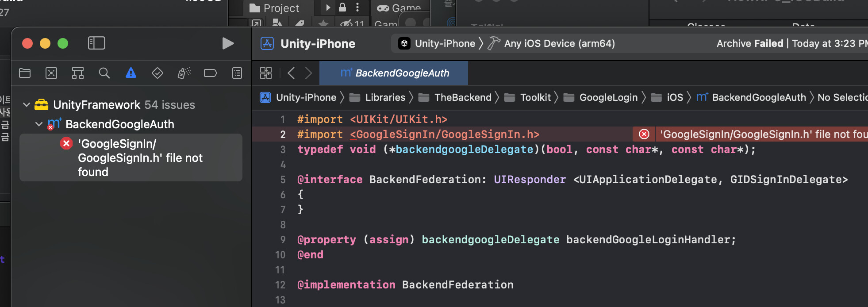The height and width of the screenshot is (307, 868).
Task: Open the three-dot menu in Unity Project panel
Action: (357, 7)
